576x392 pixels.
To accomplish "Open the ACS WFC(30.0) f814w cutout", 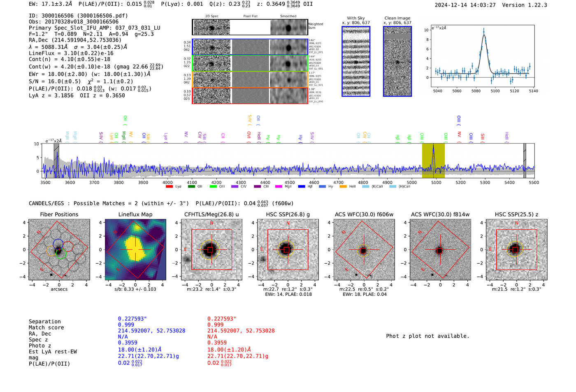I will (x=440, y=250).
